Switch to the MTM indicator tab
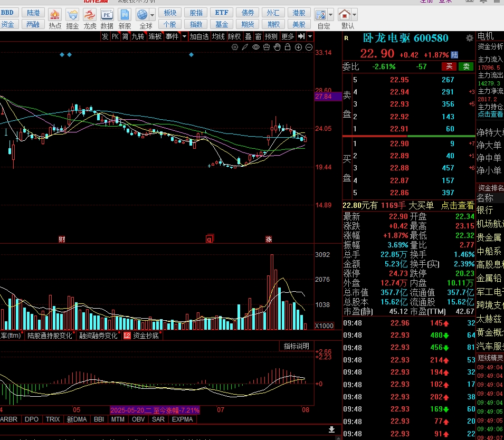 [118, 419]
